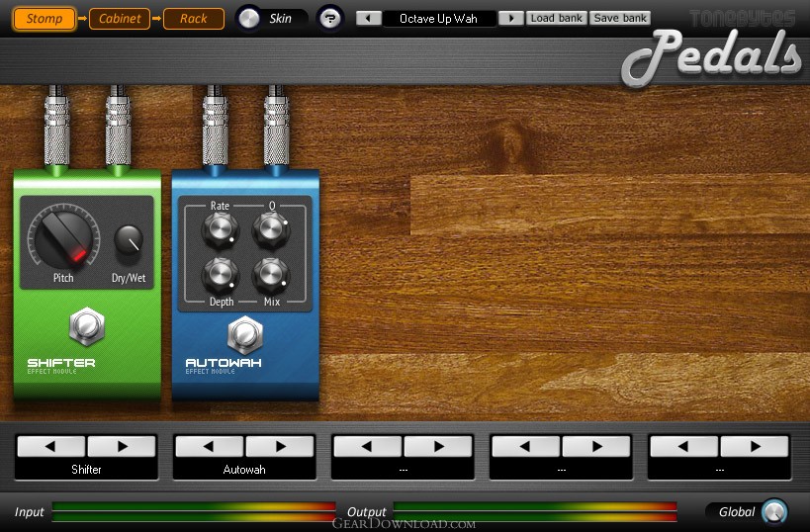
Task: Click right arrow of third effect slot
Action: 437,446
